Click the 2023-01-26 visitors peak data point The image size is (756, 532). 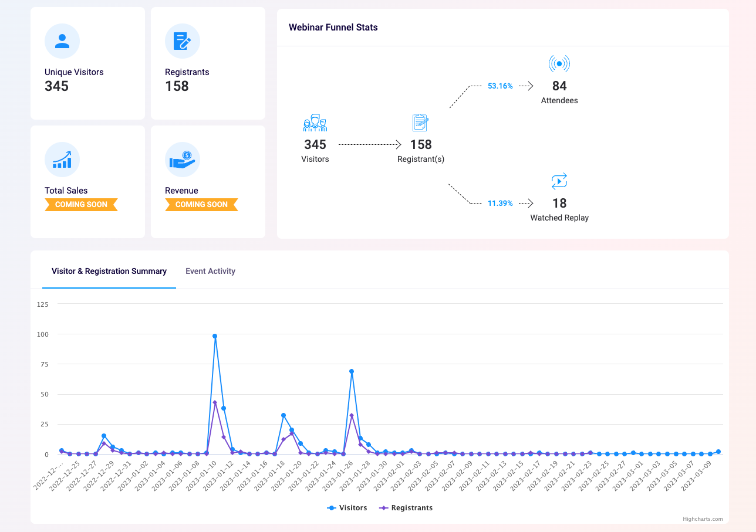[x=352, y=371]
